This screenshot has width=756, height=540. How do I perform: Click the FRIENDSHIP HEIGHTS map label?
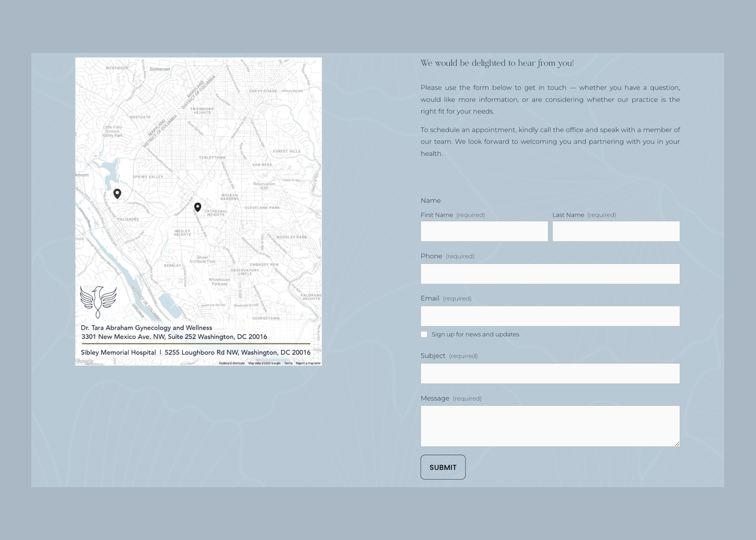pos(202,111)
